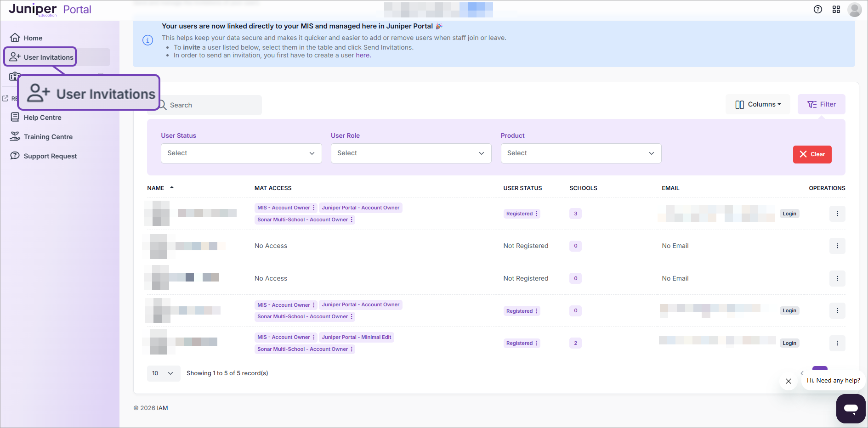
Task: Expand the User Status select
Action: [x=241, y=153]
